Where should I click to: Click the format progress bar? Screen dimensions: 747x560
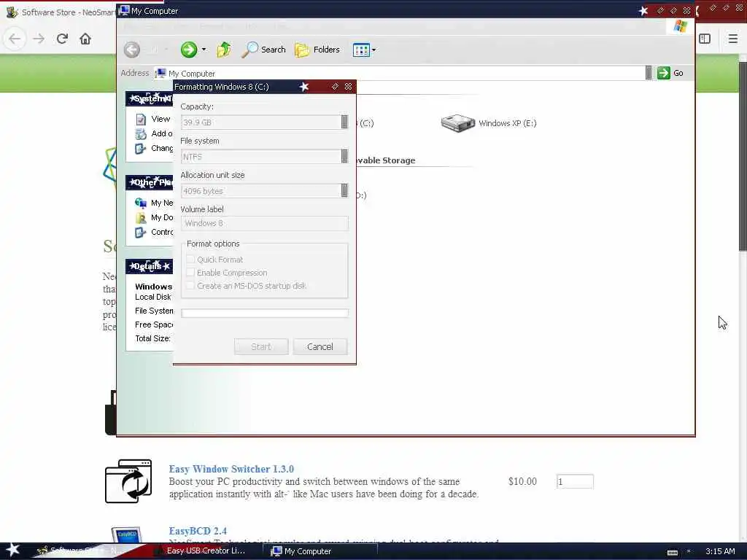click(264, 313)
